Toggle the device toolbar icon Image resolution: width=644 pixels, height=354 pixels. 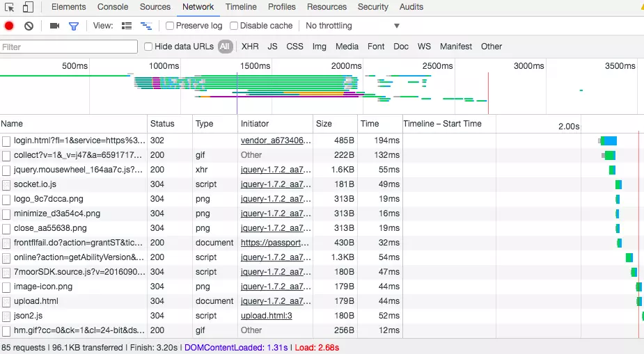point(28,7)
